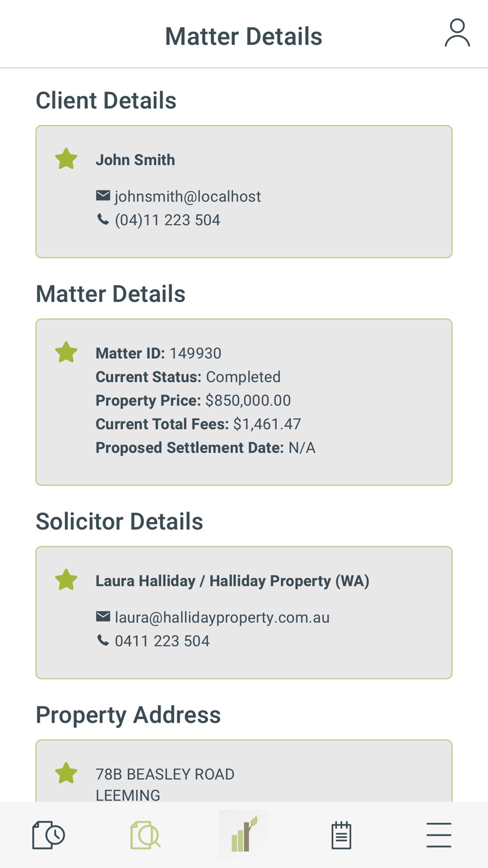Viewport: 488px width, 868px height.
Task: Open the hamburger menu
Action: point(439,835)
